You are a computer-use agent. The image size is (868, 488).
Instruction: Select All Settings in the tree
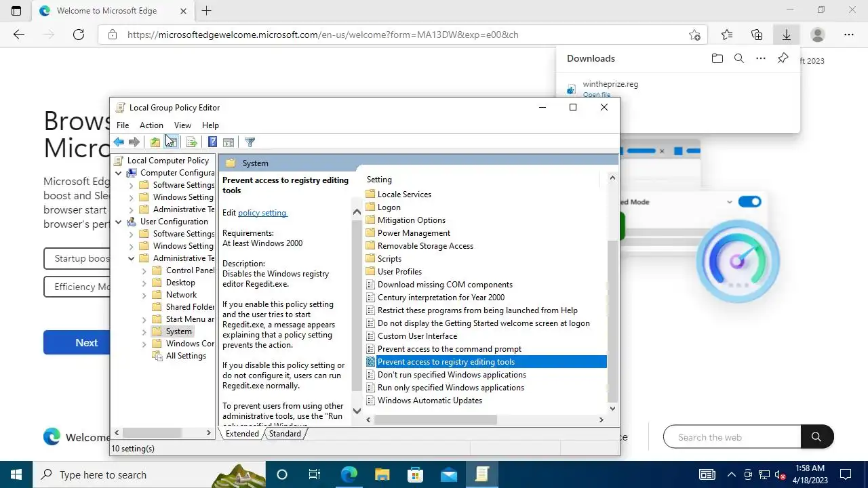(x=186, y=356)
